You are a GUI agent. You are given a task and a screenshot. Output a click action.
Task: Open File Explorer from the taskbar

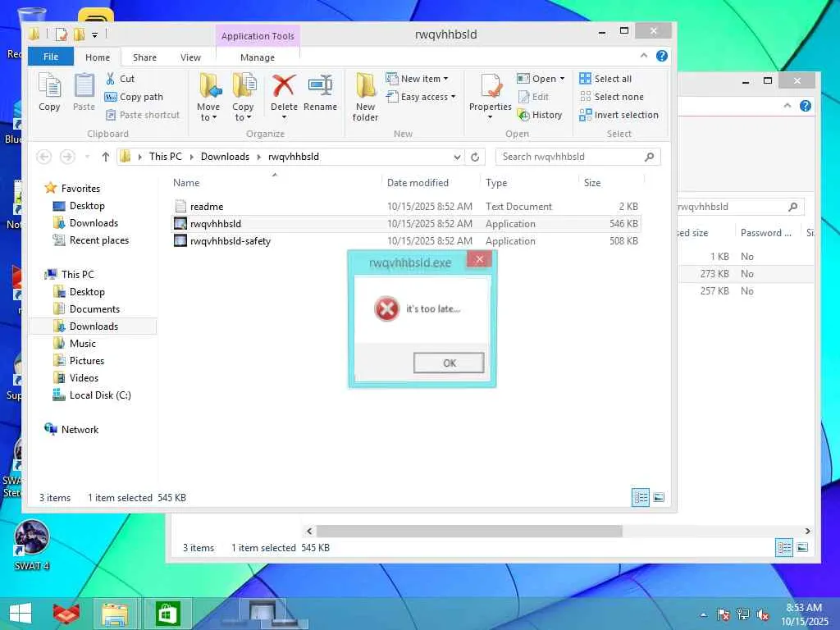click(x=115, y=614)
